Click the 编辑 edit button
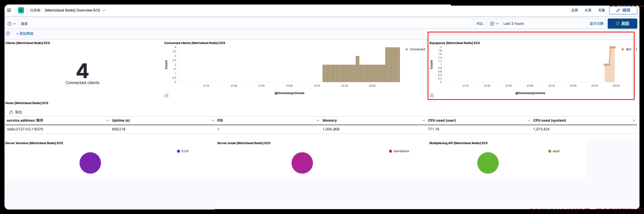Image resolution: width=644 pixels, height=214 pixels. pyautogui.click(x=623, y=10)
